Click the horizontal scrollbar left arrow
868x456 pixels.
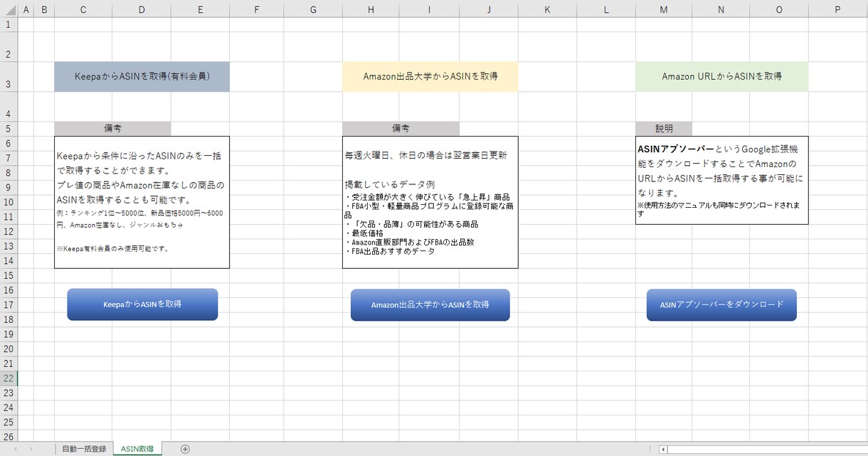(664, 449)
